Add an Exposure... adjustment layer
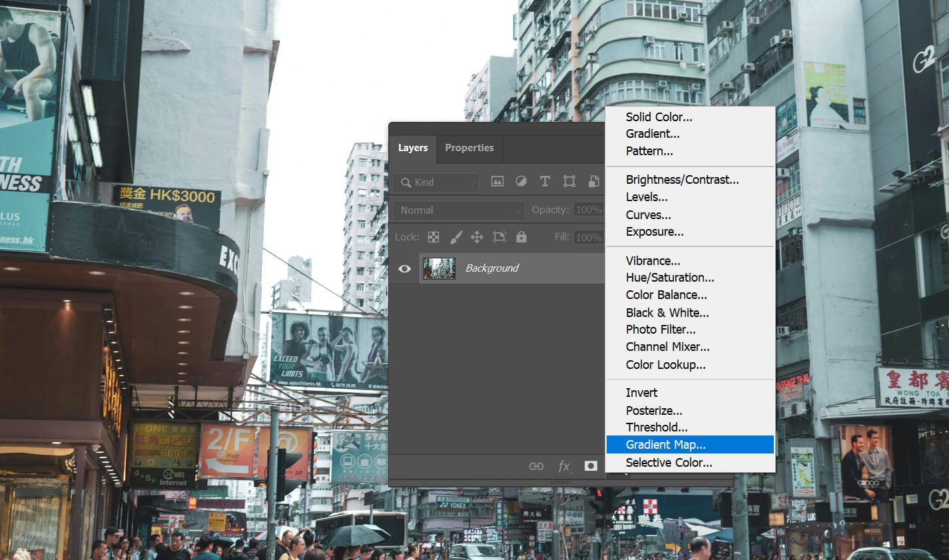 pyautogui.click(x=655, y=232)
